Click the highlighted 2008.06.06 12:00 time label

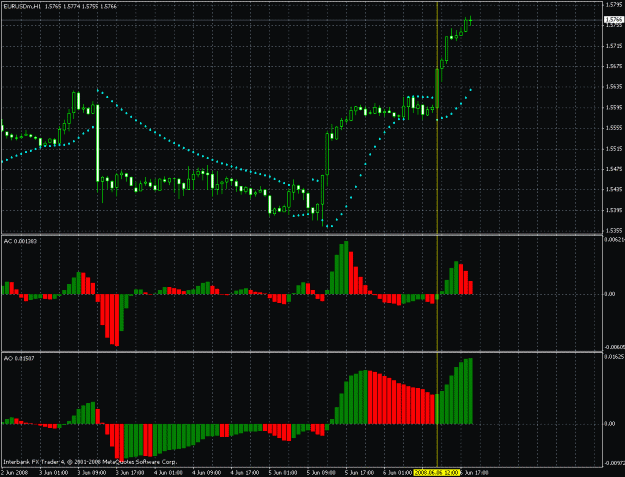(x=437, y=473)
